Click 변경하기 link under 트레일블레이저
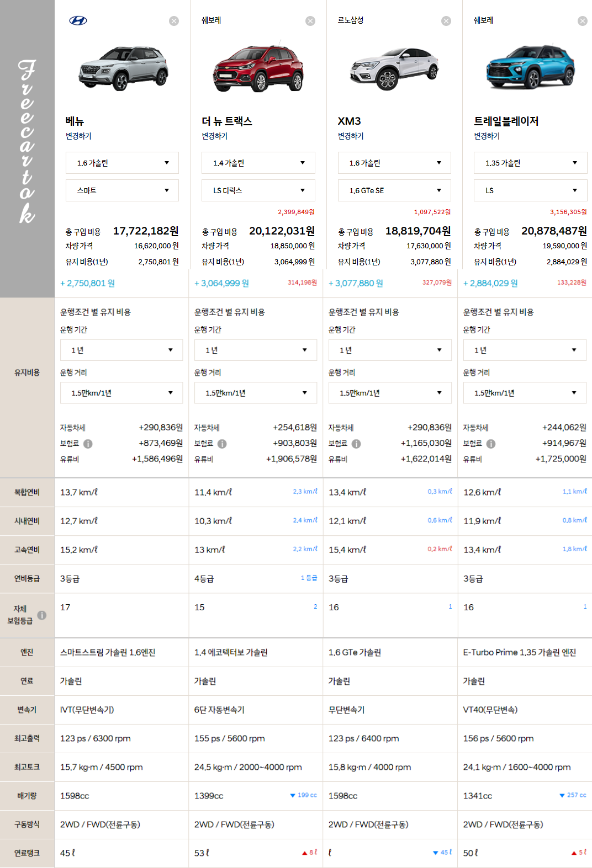 pyautogui.click(x=487, y=136)
